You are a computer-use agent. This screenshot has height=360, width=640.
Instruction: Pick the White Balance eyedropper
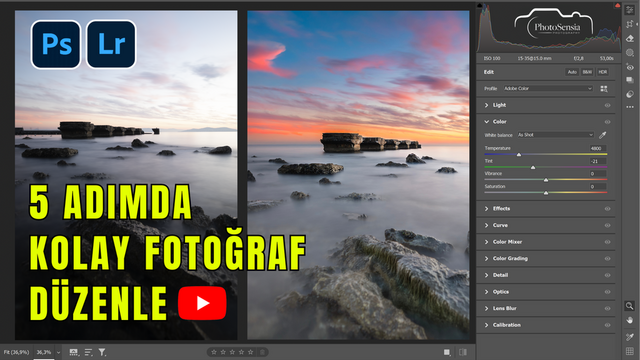point(602,135)
